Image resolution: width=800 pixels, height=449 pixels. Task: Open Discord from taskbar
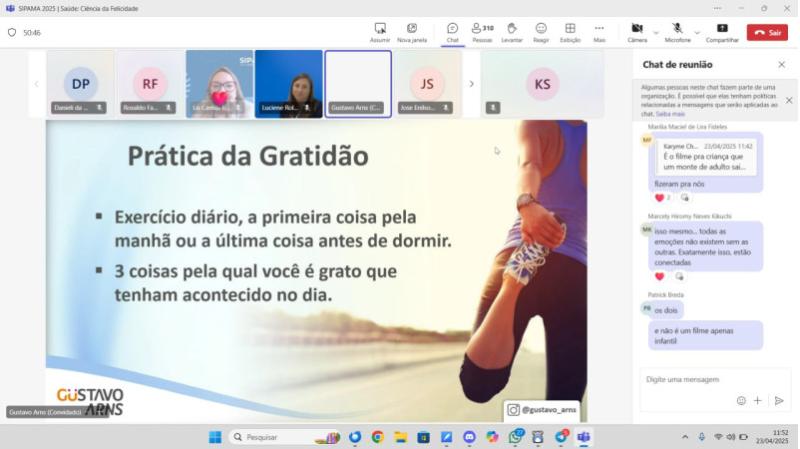tap(469, 437)
